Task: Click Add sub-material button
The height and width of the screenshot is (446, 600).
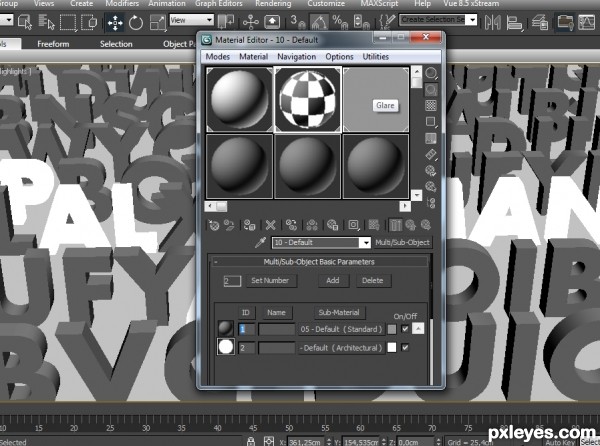Action: click(333, 280)
